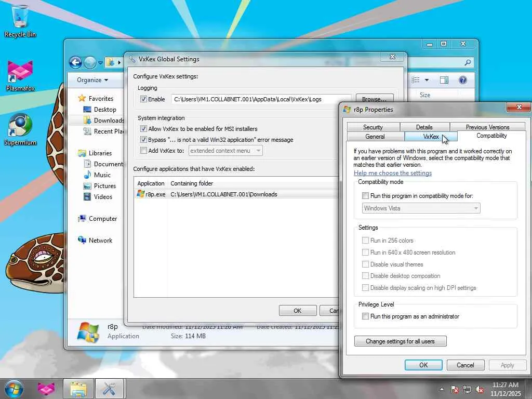Click Cancel in r8p Properties
Viewport: 532px width, 399px height.
coord(465,365)
